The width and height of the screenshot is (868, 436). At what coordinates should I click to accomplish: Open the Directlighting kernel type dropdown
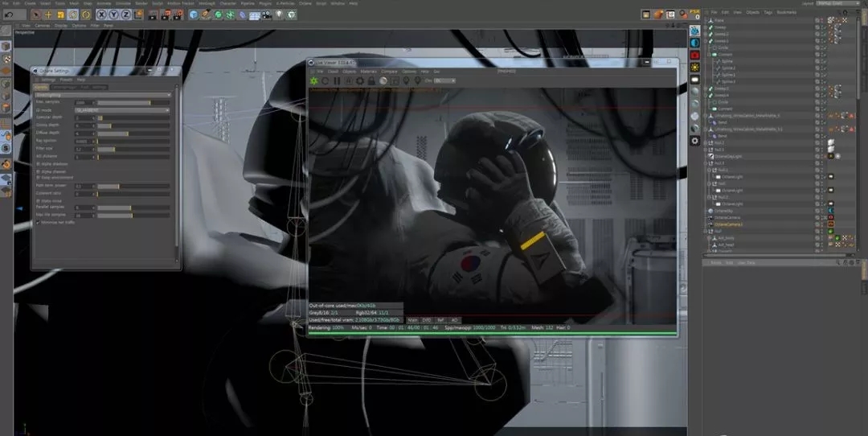coord(103,95)
